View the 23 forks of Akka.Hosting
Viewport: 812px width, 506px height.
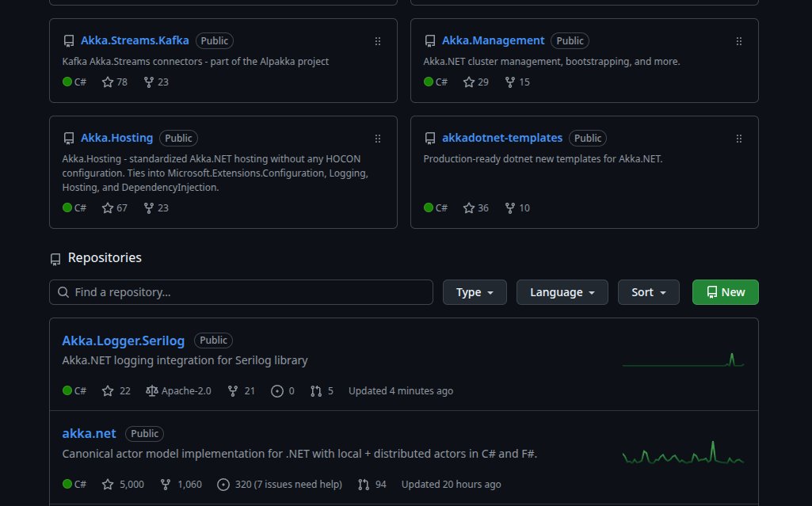(x=156, y=207)
